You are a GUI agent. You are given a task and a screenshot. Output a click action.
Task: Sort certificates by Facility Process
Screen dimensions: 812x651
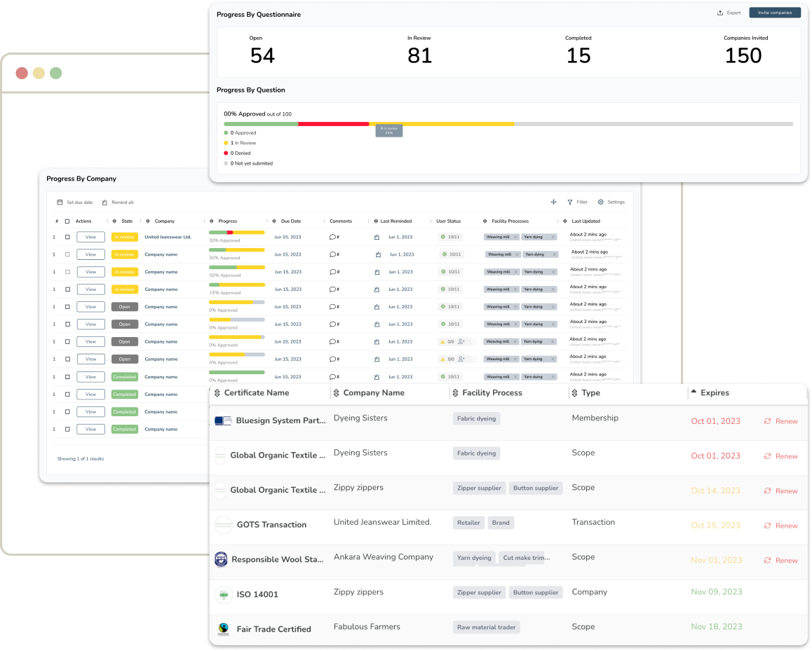[x=456, y=393]
